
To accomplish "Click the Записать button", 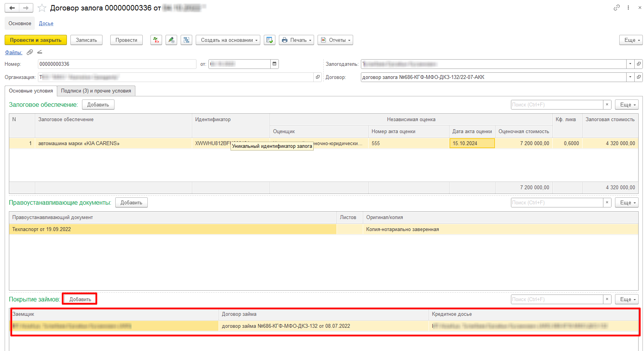I will click(86, 40).
